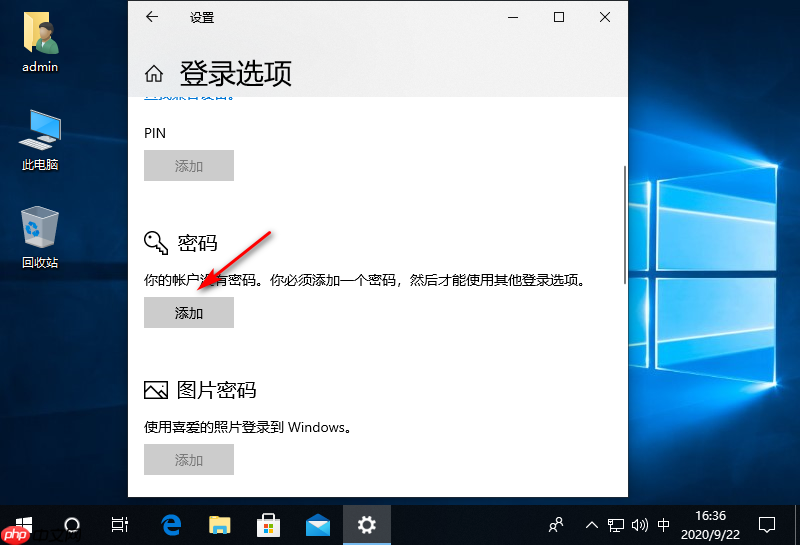Open the People icon in system tray
The width and height of the screenshot is (800, 545).
[556, 525]
